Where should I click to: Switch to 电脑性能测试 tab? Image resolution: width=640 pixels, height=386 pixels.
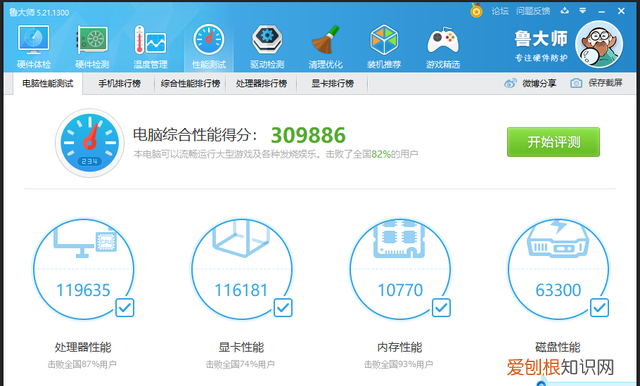tap(48, 84)
